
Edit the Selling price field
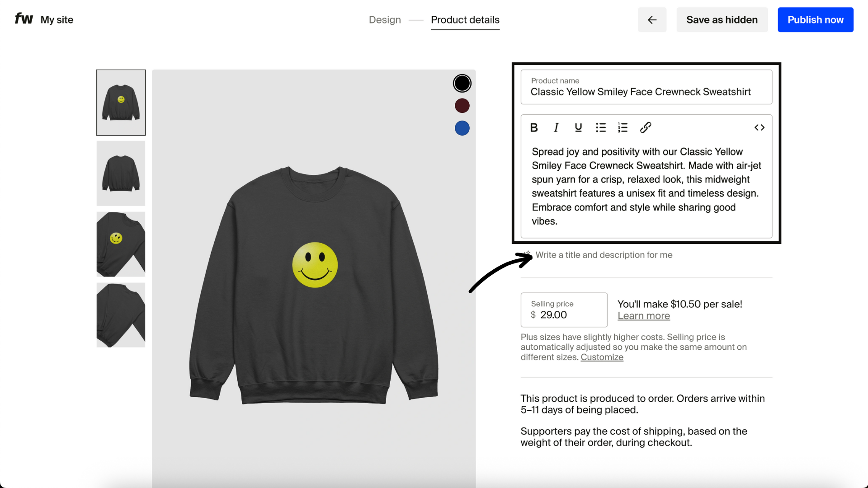tap(564, 310)
